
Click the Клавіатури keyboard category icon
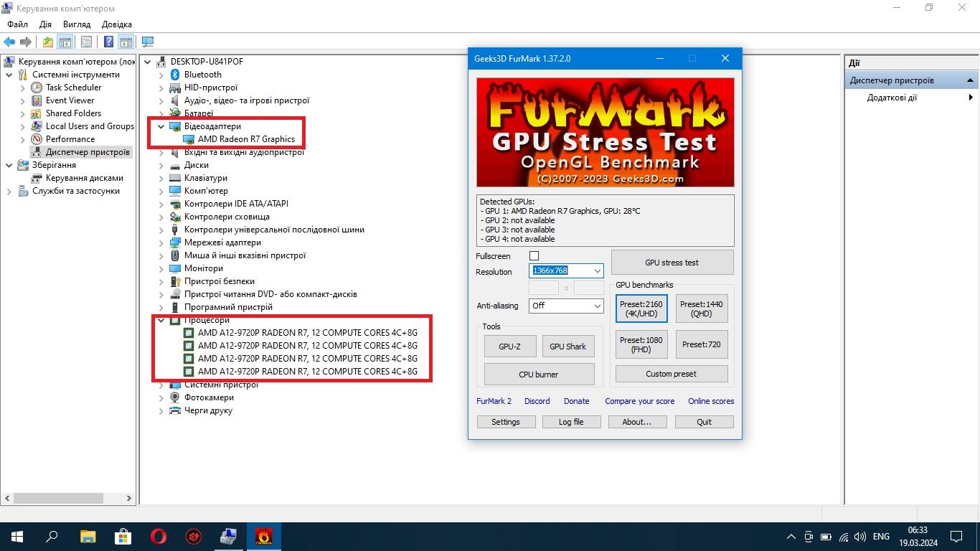175,178
